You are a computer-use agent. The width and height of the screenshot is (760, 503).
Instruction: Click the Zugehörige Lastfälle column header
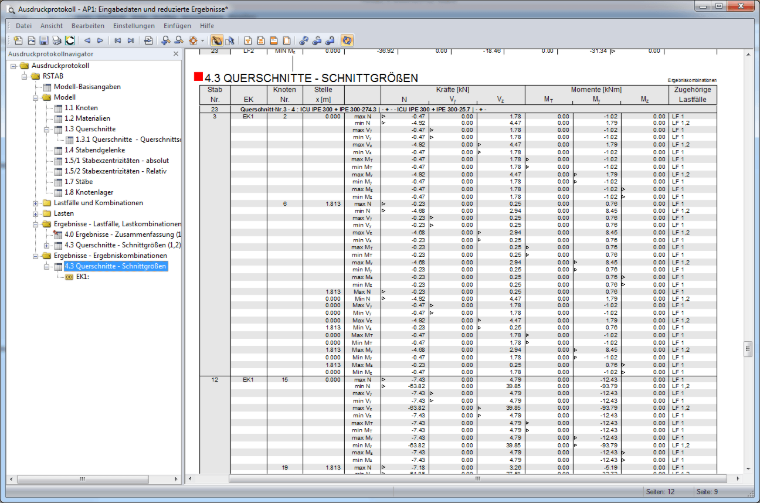(x=693, y=94)
